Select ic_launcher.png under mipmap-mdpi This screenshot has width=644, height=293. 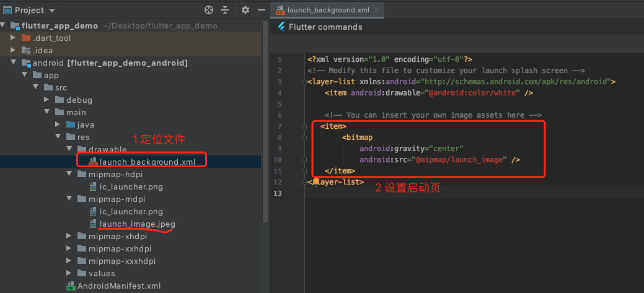[131, 212]
